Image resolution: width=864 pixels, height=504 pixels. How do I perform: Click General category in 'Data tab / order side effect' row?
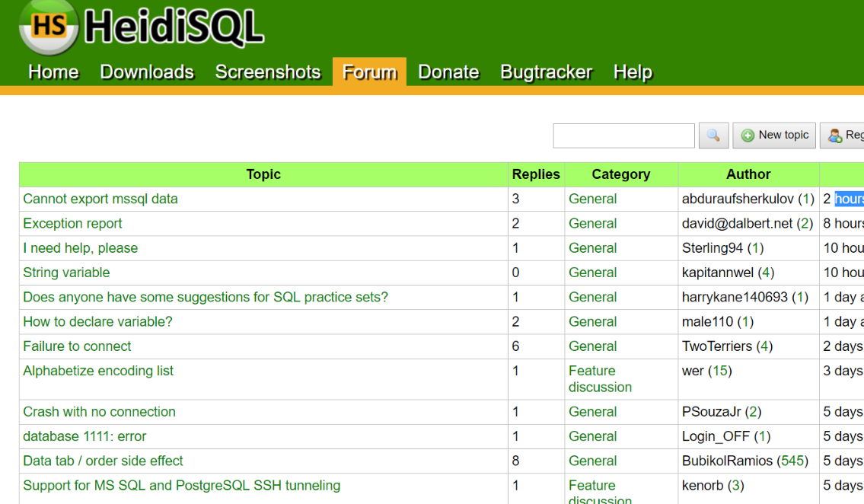592,461
